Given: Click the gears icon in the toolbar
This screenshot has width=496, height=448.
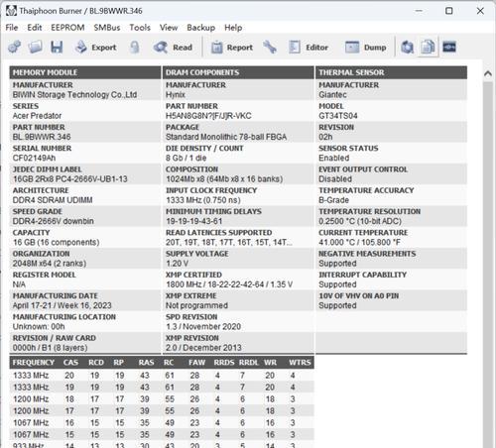Looking at the screenshot, I should (14, 48).
